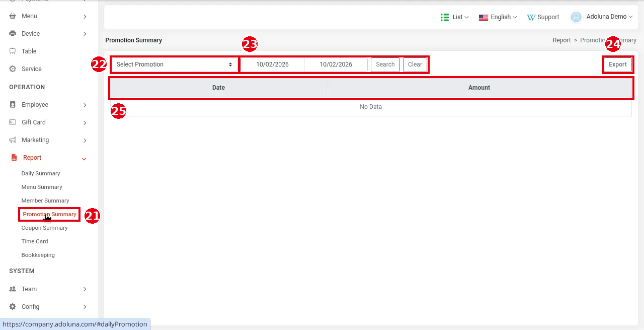Click the Device printer icon
The width and height of the screenshot is (644, 330).
(13, 34)
